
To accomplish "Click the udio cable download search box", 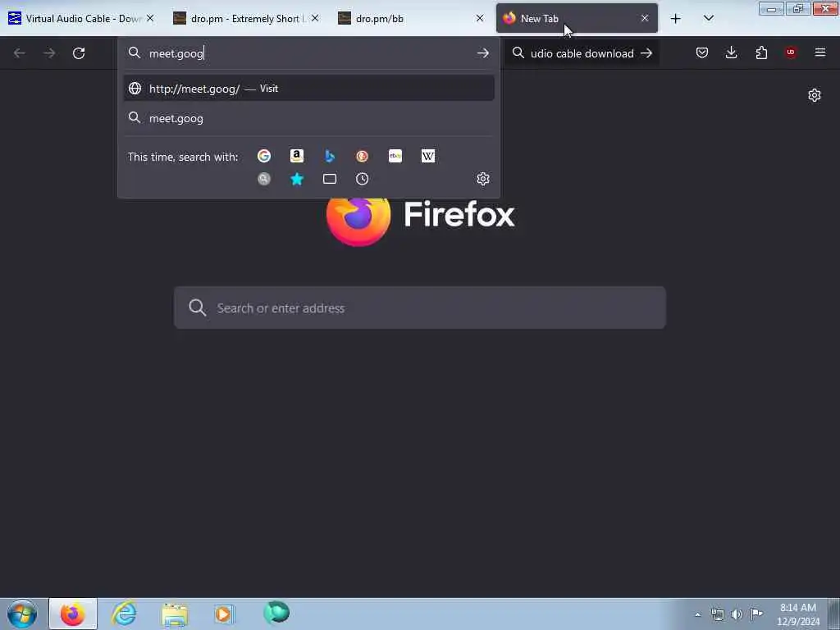I will coord(582,53).
